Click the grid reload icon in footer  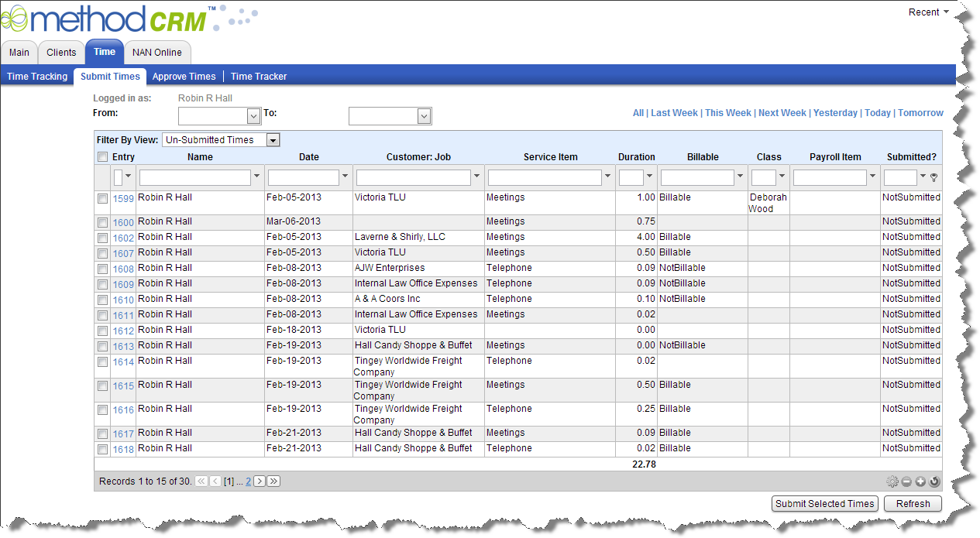pos(934,481)
